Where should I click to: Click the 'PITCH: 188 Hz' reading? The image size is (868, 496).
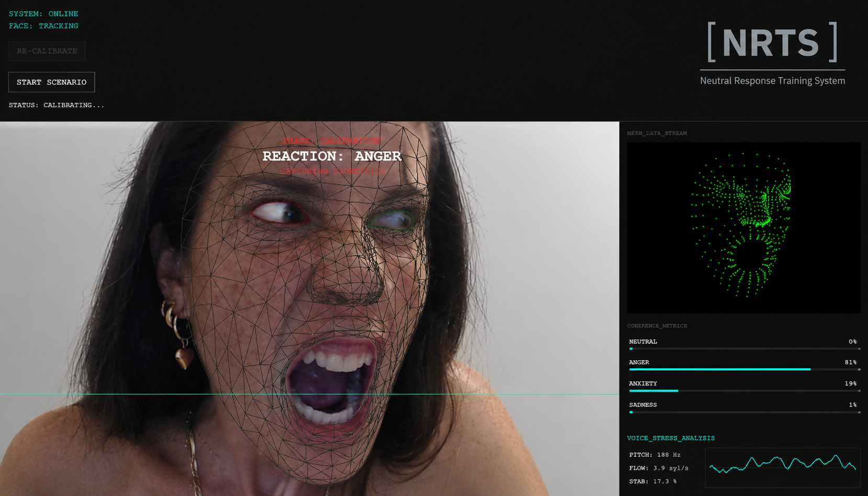click(x=655, y=455)
